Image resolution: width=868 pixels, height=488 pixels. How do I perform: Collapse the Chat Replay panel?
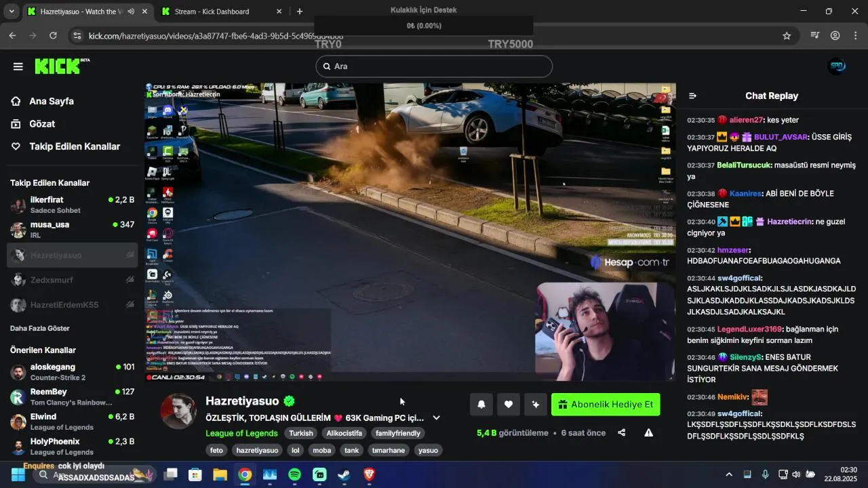click(692, 96)
